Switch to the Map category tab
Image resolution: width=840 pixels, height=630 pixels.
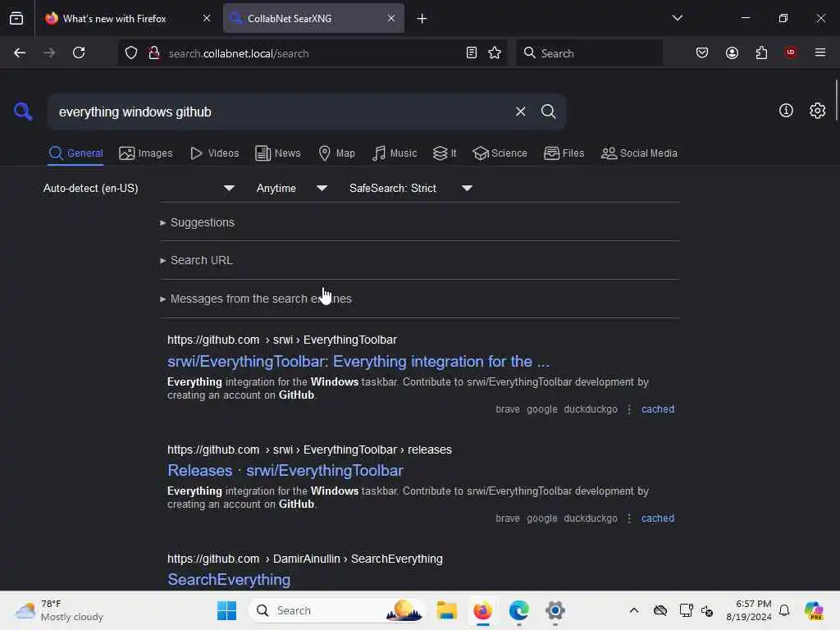[337, 153]
